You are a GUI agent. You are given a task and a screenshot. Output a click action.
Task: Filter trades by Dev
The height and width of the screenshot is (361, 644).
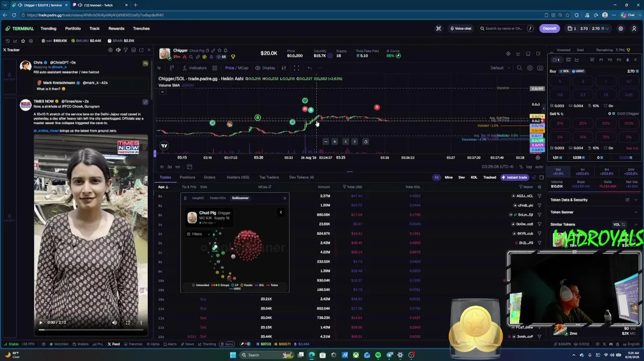(x=461, y=177)
